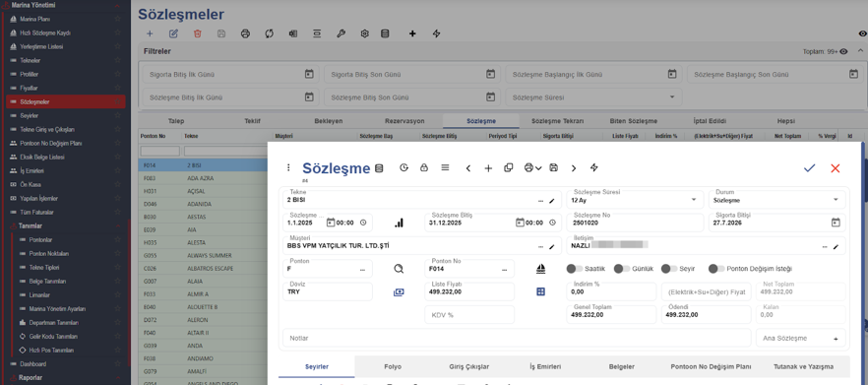The width and height of the screenshot is (868, 385).
Task: Click the Ponton No column filter box
Action: click(x=160, y=151)
